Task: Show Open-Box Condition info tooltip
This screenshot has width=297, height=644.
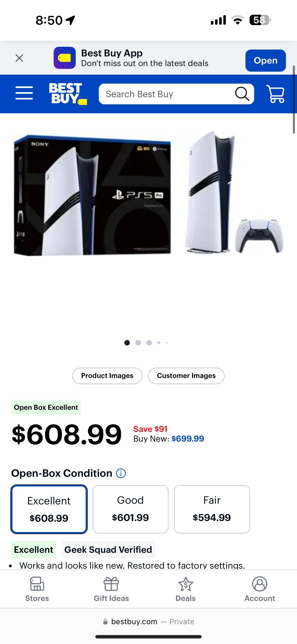Action: point(121,473)
